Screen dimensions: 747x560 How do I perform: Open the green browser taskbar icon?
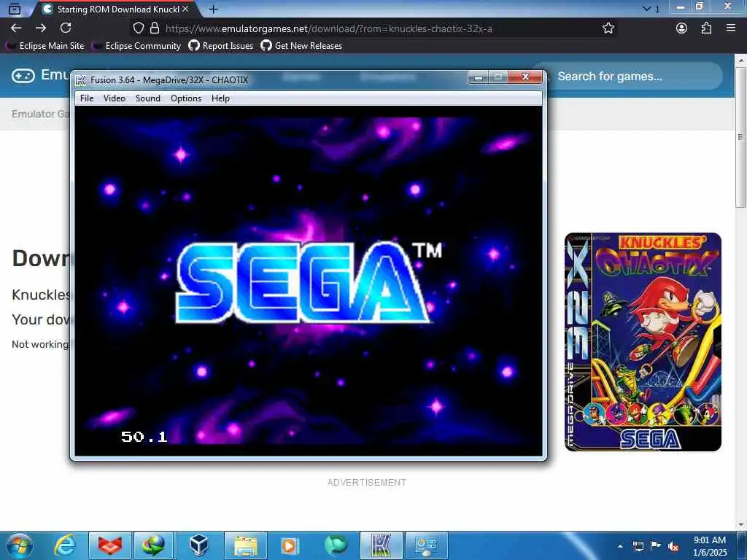tap(336, 545)
